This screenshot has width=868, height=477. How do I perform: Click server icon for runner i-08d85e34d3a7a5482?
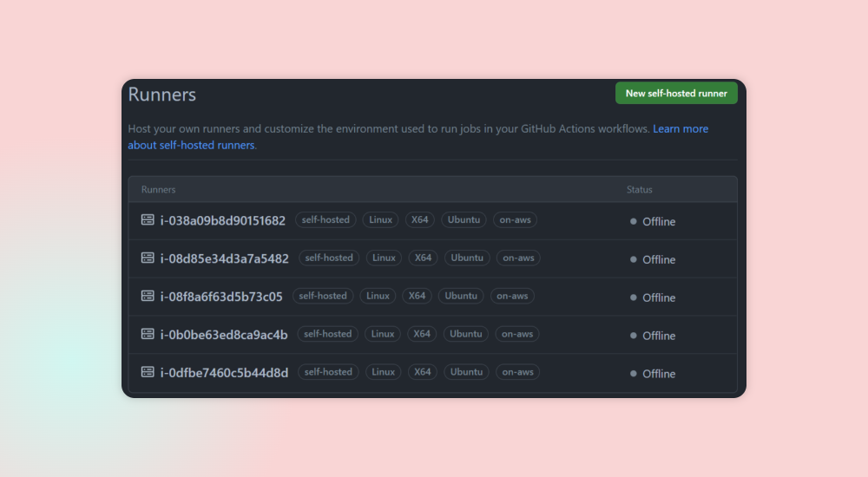pyautogui.click(x=148, y=258)
